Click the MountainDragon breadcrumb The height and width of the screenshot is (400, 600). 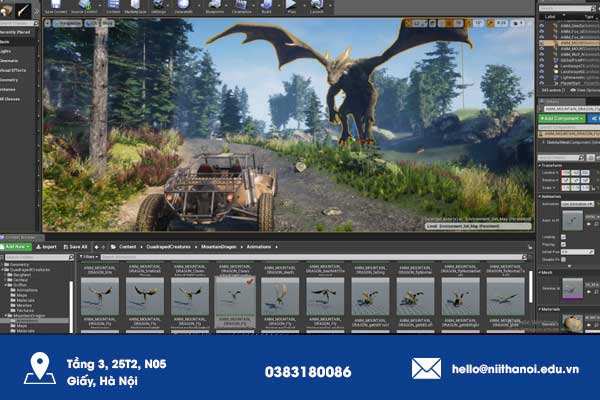(x=219, y=247)
